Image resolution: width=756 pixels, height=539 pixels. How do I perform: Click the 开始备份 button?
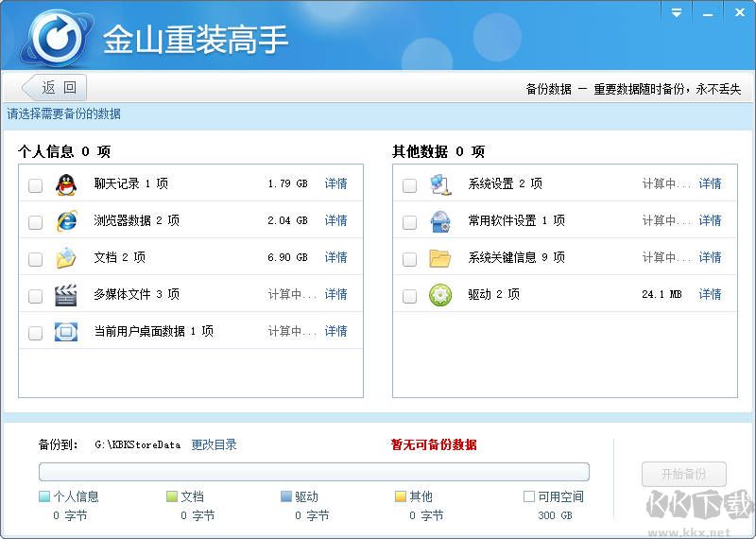pyautogui.click(x=685, y=474)
